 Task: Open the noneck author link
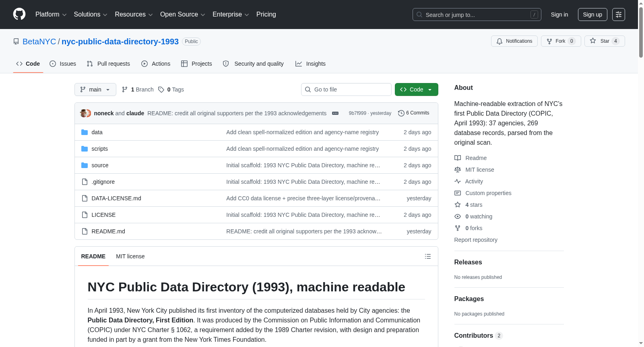[x=104, y=113]
